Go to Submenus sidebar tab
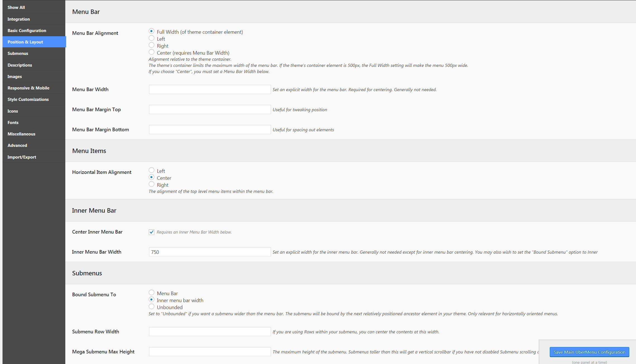This screenshot has width=636, height=364. pos(18,54)
